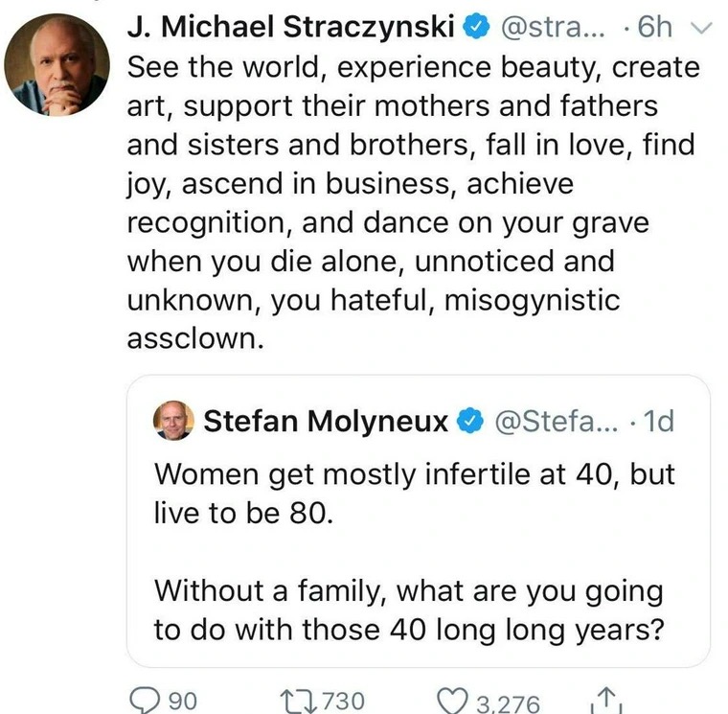Click Stefan Molyneux's blue verified badge
The height and width of the screenshot is (714, 728).
click(x=468, y=421)
